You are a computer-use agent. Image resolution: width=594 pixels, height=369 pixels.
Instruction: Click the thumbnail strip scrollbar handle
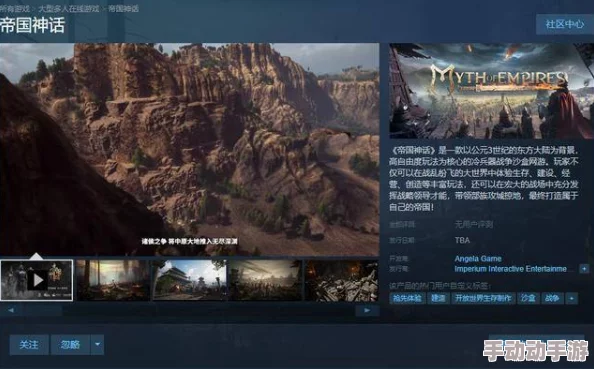point(42,310)
